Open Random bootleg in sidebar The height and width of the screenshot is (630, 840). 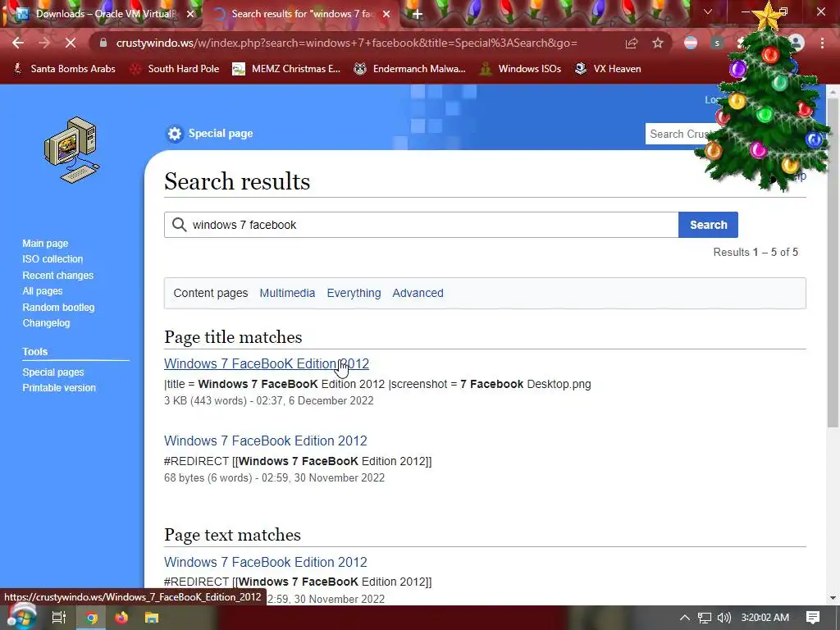(58, 308)
